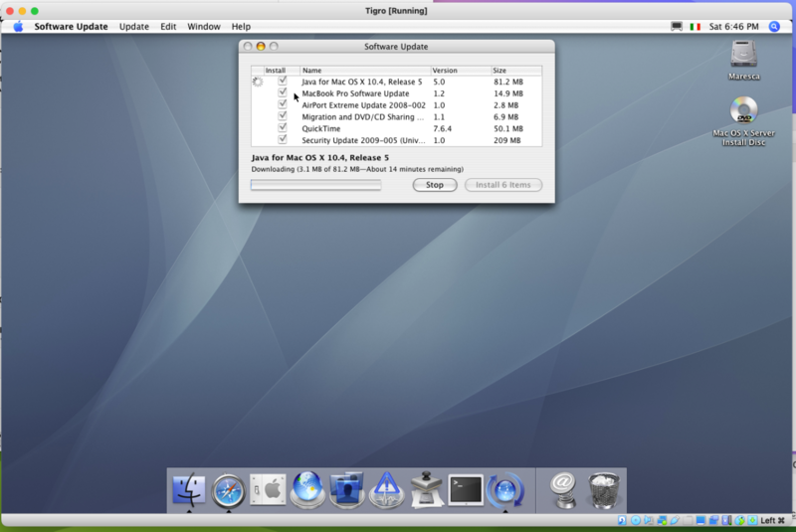Click the Spotlight search icon
The image size is (796, 532).
click(775, 27)
